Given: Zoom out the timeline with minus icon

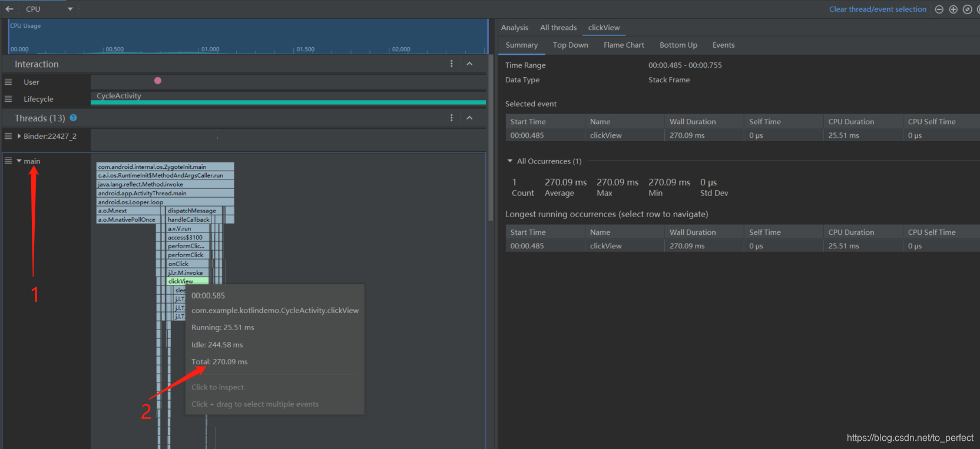Looking at the screenshot, I should click(939, 9).
